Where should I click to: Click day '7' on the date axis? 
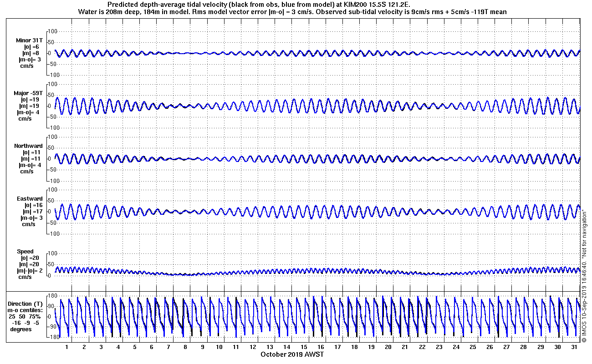[x=168, y=347]
